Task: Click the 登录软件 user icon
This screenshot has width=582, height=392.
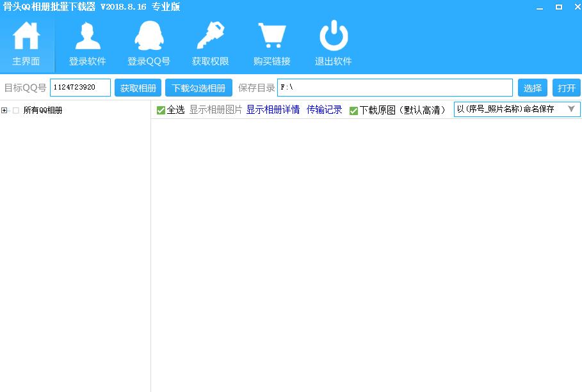Action: [88, 36]
